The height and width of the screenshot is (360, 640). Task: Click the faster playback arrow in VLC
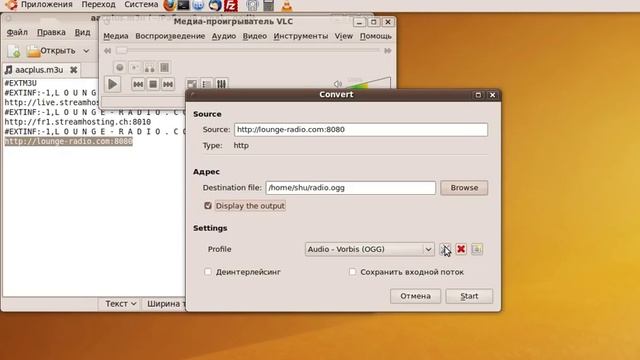point(387,51)
